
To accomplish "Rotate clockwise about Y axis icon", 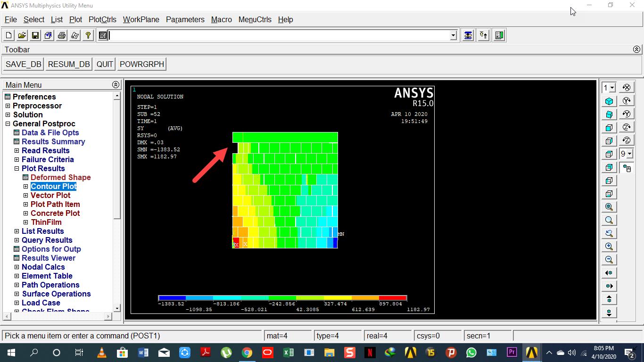I will point(627,100).
